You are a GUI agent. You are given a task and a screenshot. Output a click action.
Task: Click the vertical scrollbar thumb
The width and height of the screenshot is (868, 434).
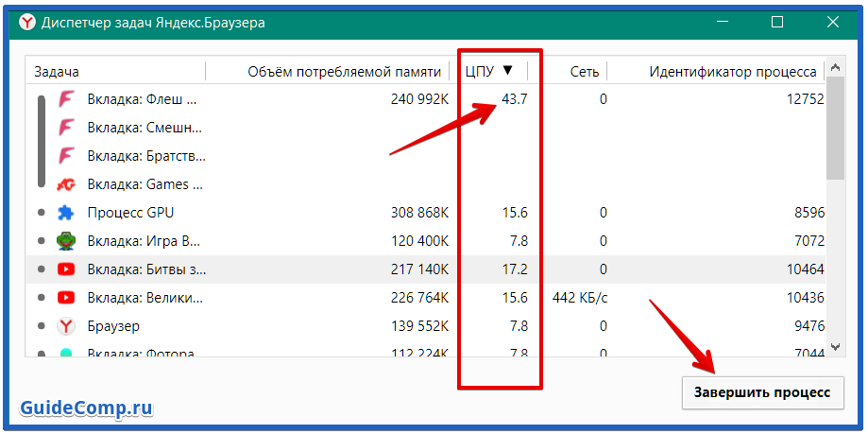(835, 129)
